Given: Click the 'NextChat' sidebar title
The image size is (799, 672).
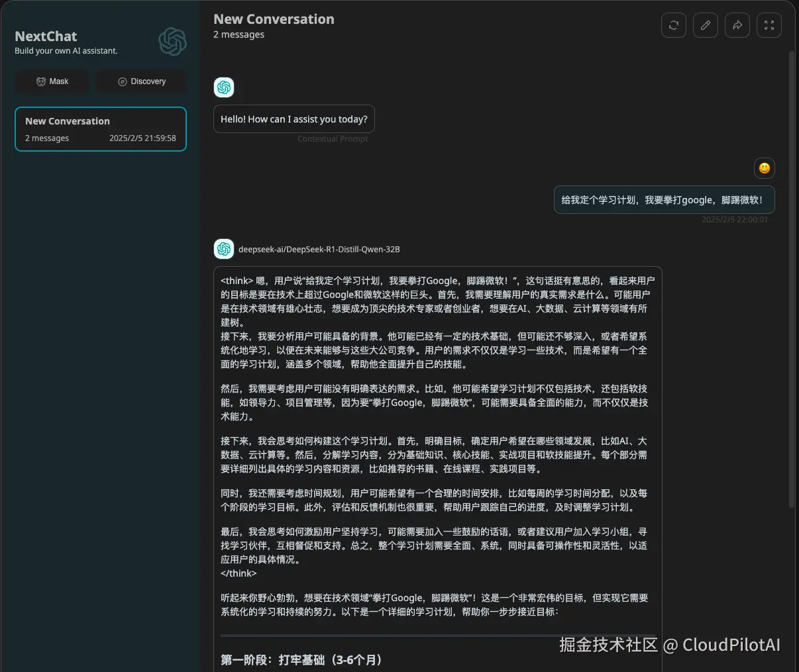Looking at the screenshot, I should pos(46,36).
